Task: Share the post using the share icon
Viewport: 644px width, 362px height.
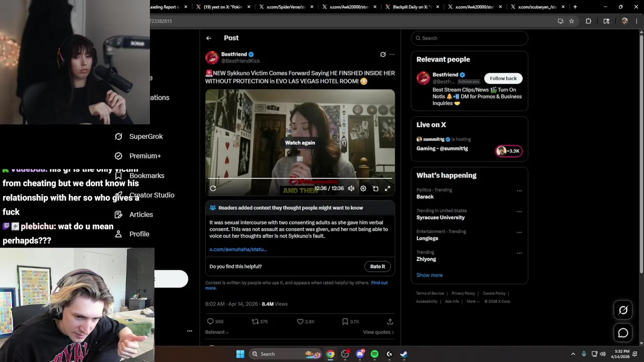Action: [x=390, y=321]
